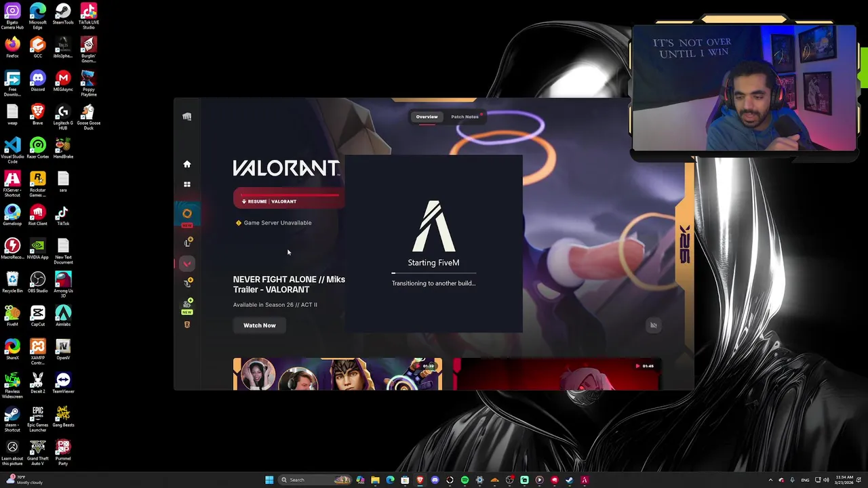This screenshot has height=488, width=868.
Task: Click the Game Server Unavailable status text
Action: (277, 223)
